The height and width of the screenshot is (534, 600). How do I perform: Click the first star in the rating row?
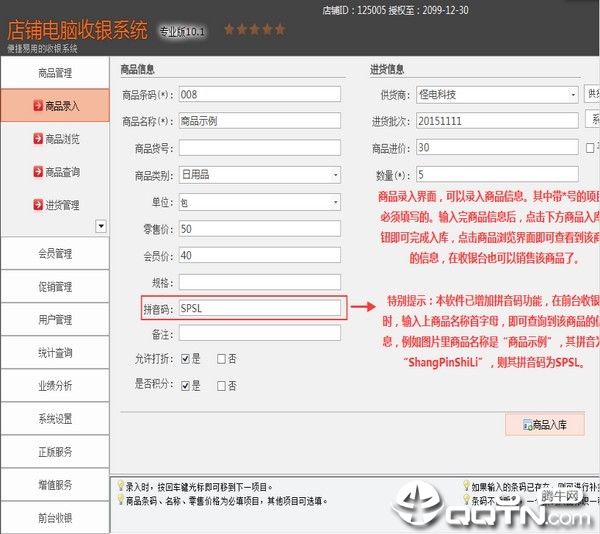click(x=229, y=29)
